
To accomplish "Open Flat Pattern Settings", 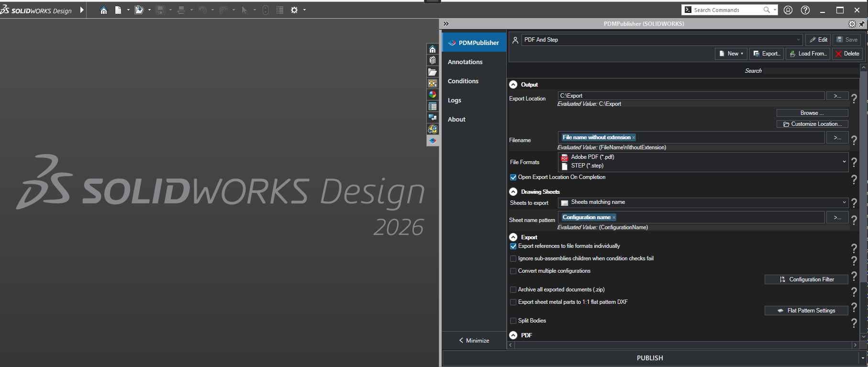I will [806, 311].
